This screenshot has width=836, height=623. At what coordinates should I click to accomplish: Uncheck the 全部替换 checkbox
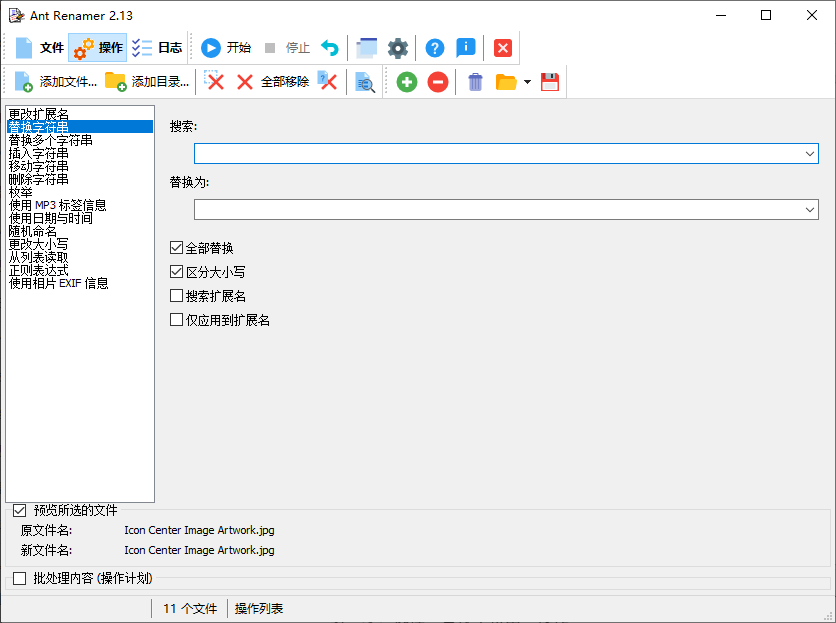coord(176,247)
